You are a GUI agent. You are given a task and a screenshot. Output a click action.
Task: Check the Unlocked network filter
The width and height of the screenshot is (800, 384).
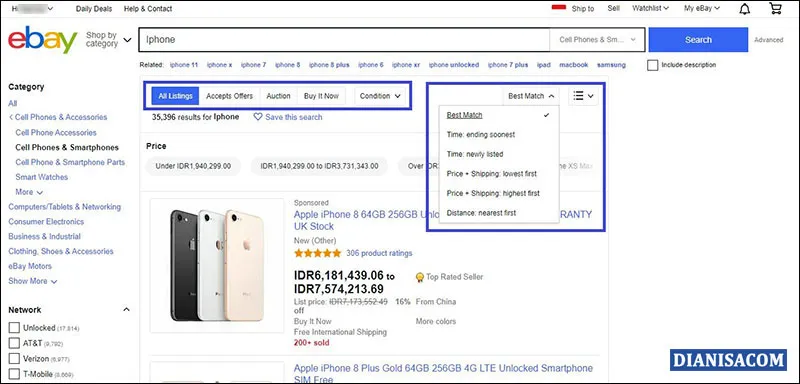pyautogui.click(x=14, y=327)
